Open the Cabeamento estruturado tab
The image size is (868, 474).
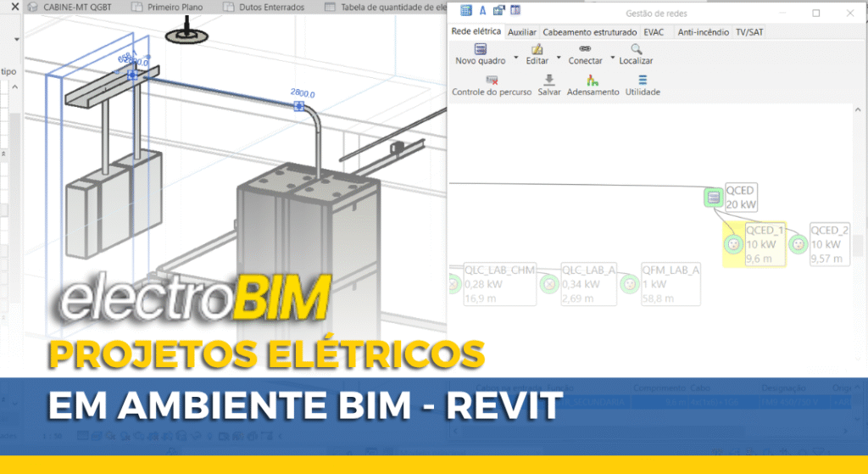coord(590,32)
